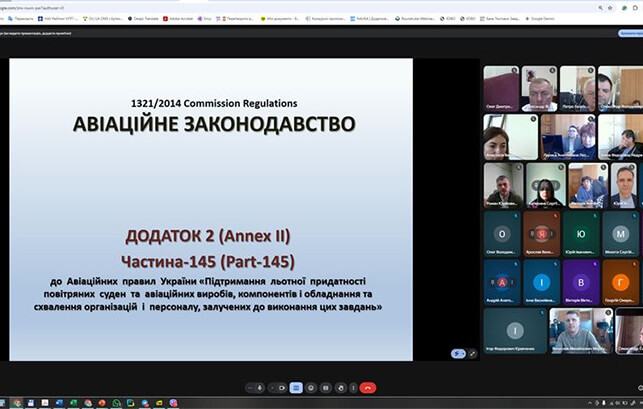Select the first video tile in top row

pyautogui.click(x=501, y=89)
